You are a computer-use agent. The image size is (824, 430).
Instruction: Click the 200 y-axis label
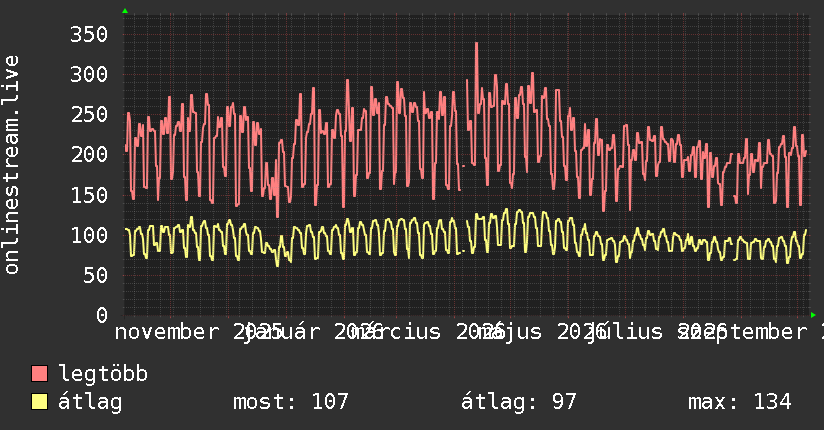tap(89, 155)
